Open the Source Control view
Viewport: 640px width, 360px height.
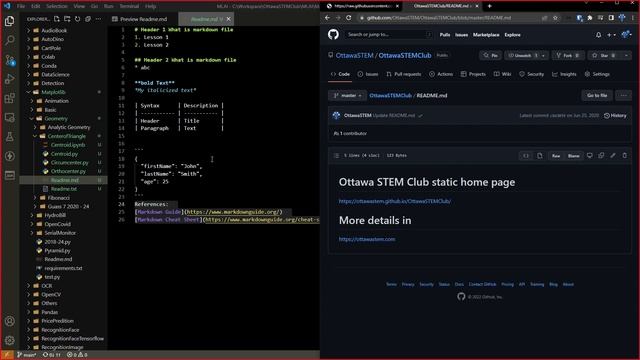point(9,60)
